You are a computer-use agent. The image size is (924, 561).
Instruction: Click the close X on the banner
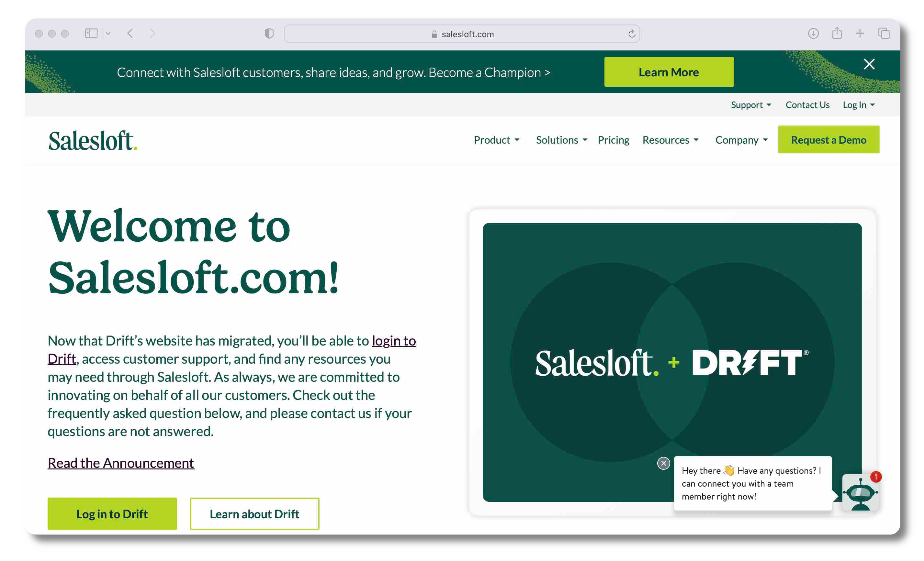[x=869, y=64]
